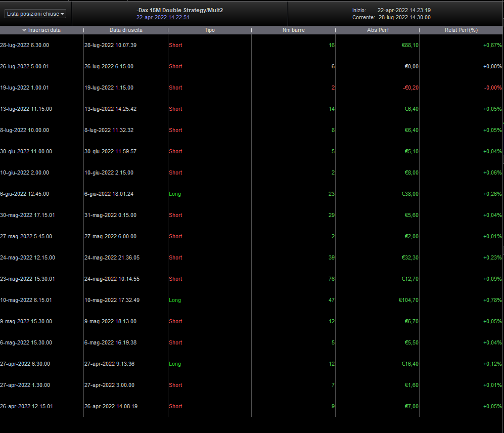Select entry date 10-mag-2022 6.15.01
Screen dimensions: 504x433
26,300
